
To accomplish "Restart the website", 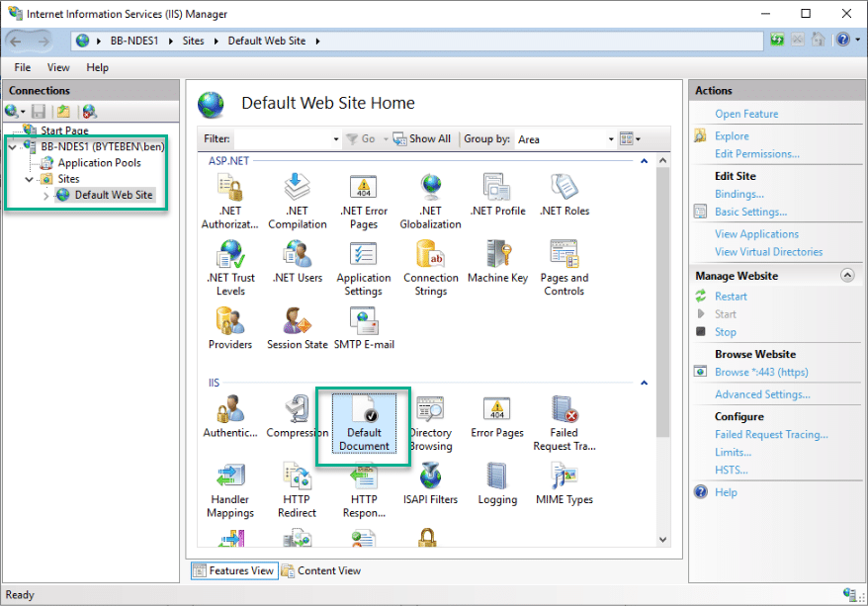I will point(731,297).
